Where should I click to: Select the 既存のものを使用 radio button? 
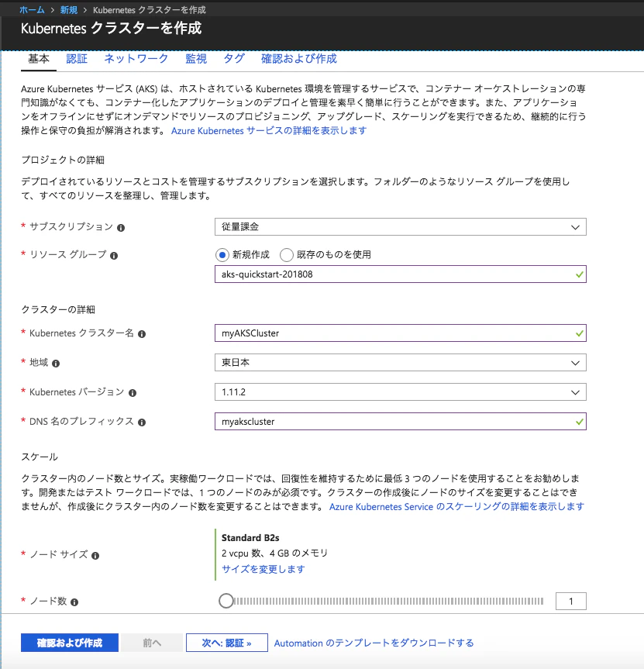pyautogui.click(x=287, y=255)
